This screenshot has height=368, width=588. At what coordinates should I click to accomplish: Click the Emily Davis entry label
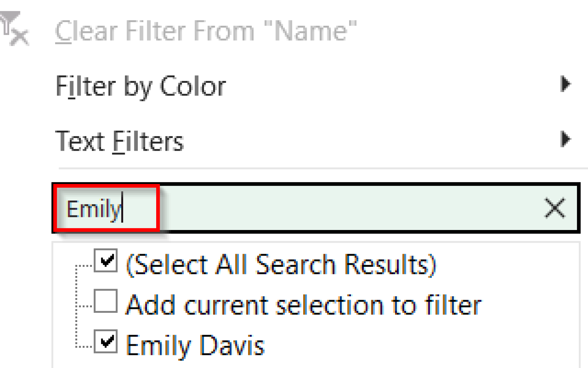[195, 343]
